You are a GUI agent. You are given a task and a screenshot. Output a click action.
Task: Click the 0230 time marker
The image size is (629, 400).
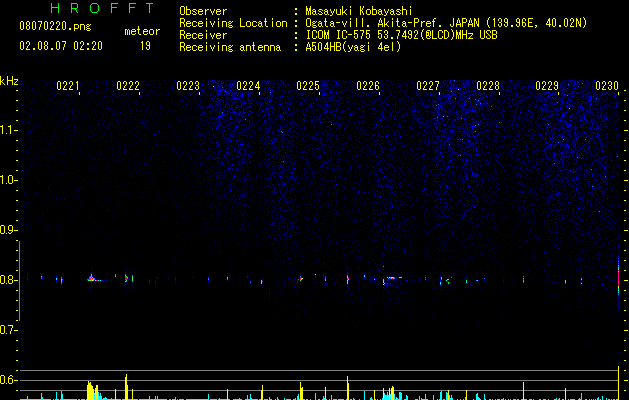(607, 86)
